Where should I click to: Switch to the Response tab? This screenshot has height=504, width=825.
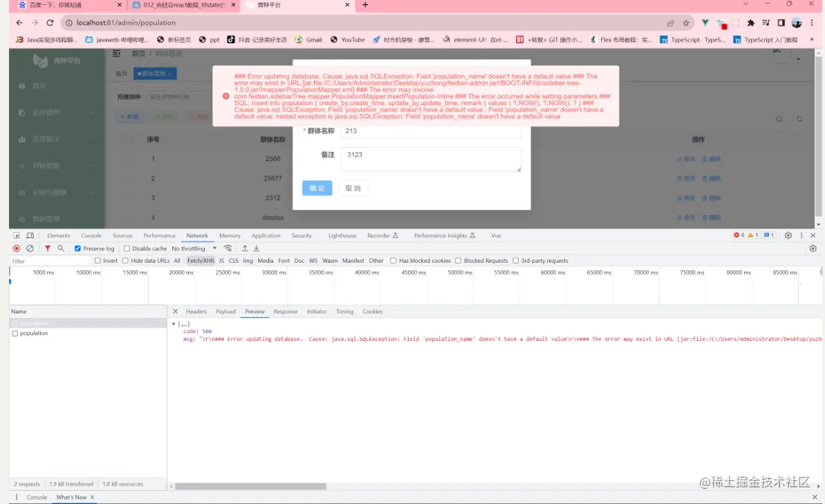(286, 311)
